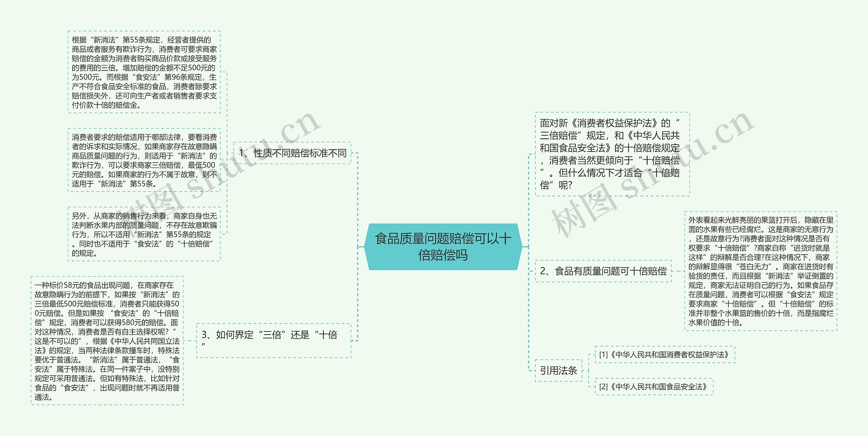Click the intro note beginning 面对新《消费者权益保护法》
Screen dimensions: 868x436
pyautogui.click(x=612, y=154)
